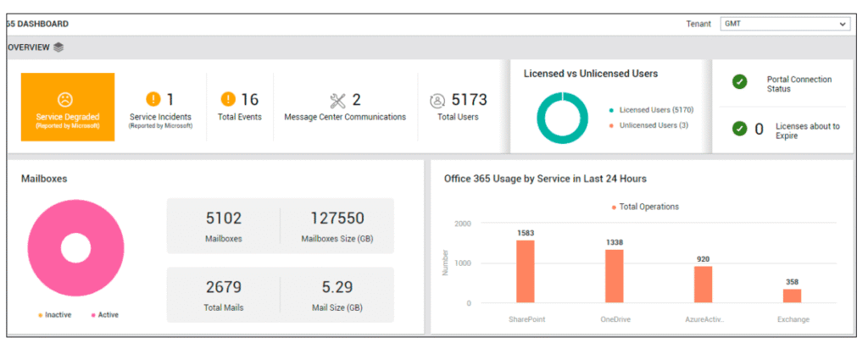Click the Portal Connection Status green checkmark
Image resolution: width=868 pixels, height=343 pixels.
pos(739,82)
